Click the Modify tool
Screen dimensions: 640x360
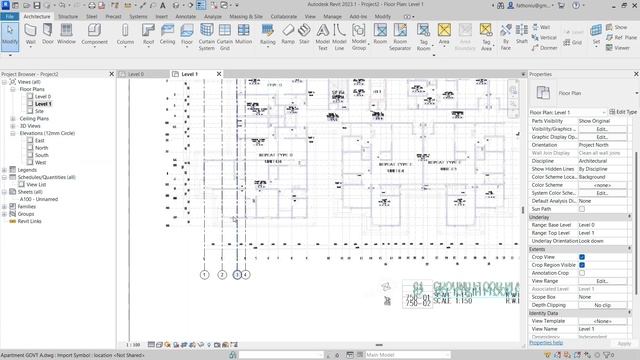(x=10, y=37)
